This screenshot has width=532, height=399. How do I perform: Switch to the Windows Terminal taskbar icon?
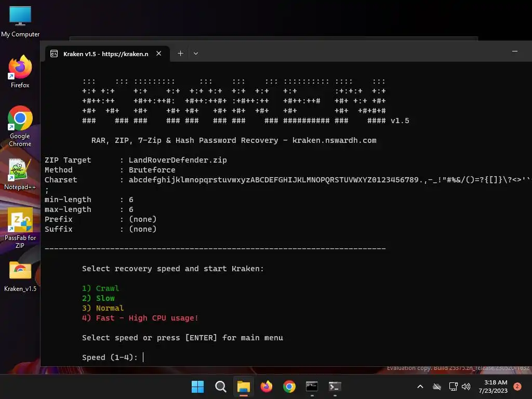335,387
